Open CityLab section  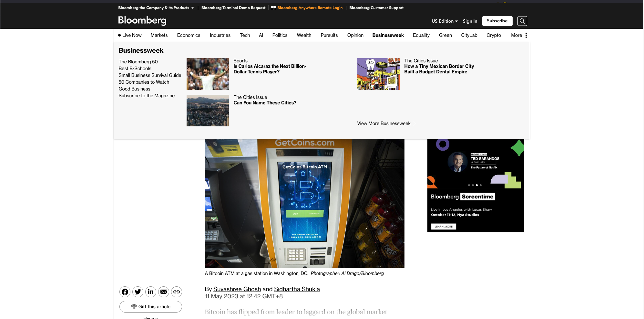(469, 35)
